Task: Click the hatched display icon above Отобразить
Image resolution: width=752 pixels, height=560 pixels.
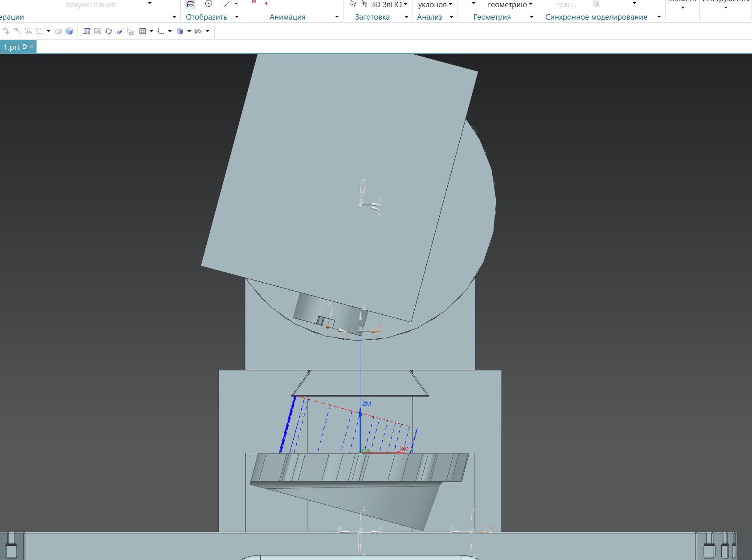Action: pyautogui.click(x=190, y=4)
